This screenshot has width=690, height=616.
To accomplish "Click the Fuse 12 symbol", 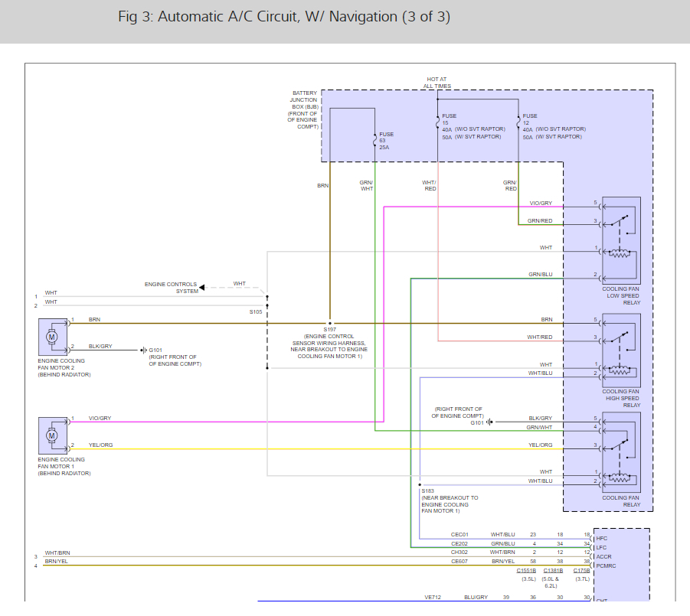I will coord(518,122).
